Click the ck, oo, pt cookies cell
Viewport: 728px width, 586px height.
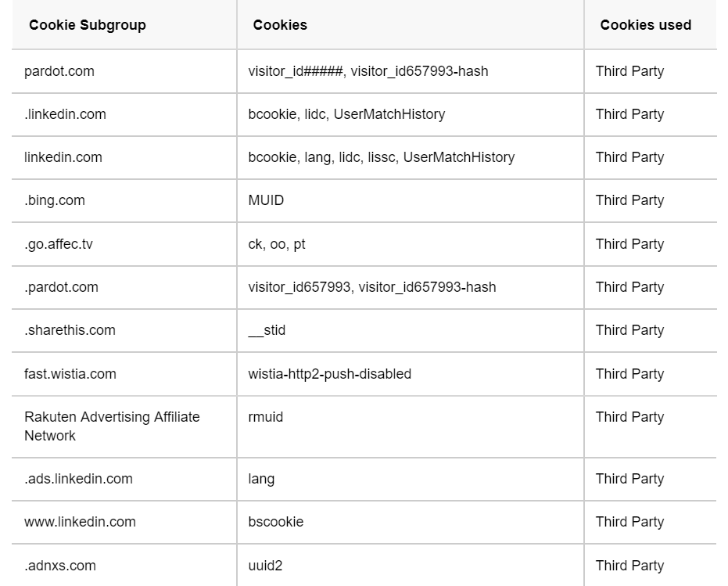click(277, 244)
